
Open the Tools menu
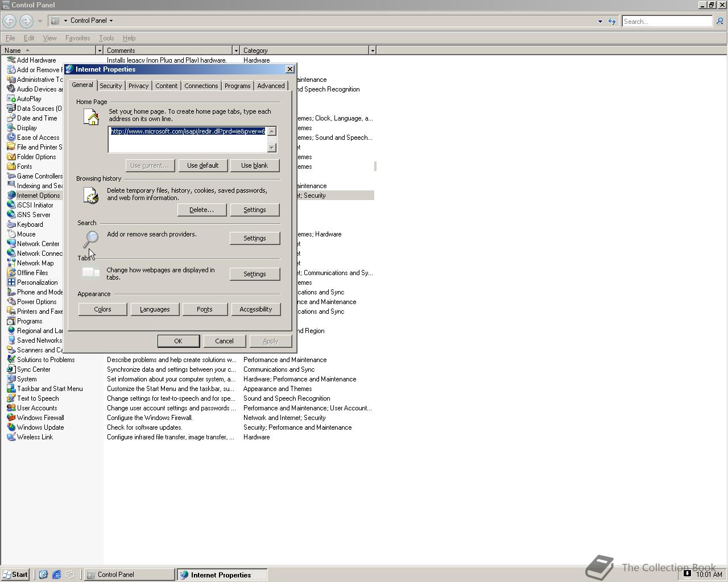pos(106,38)
